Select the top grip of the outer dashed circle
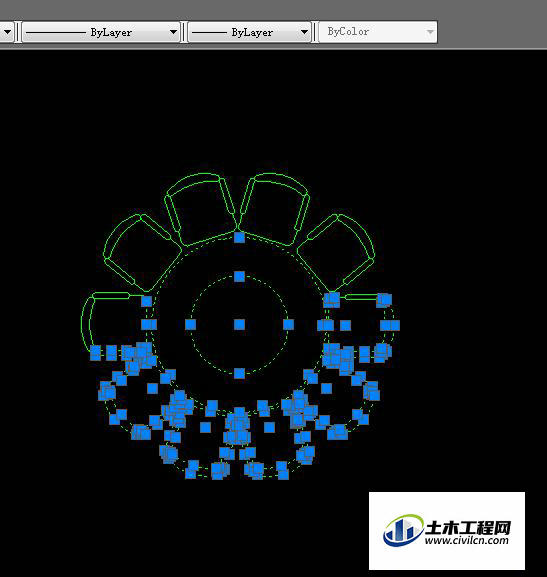The height and width of the screenshot is (577, 547). point(239,237)
